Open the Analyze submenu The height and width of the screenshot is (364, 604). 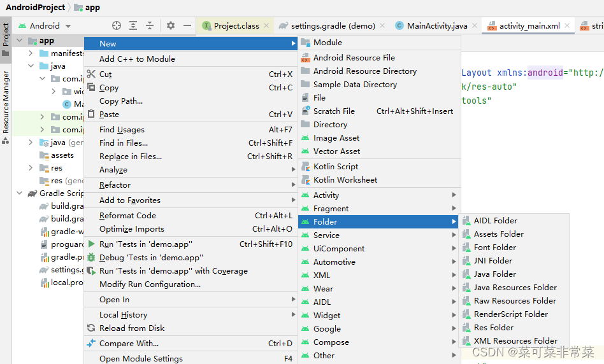point(191,170)
